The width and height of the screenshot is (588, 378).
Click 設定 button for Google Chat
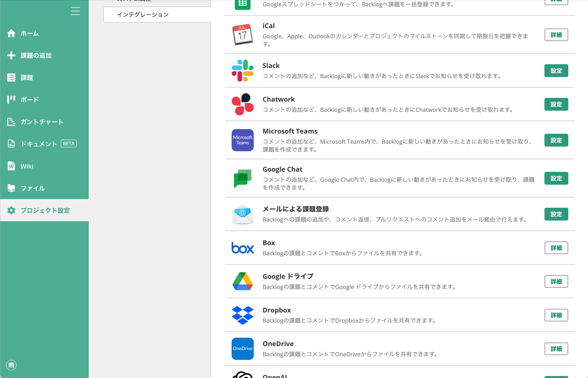pos(556,178)
